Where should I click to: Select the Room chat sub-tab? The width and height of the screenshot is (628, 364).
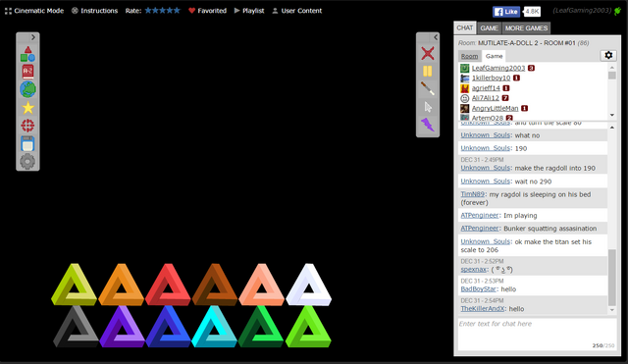point(469,56)
